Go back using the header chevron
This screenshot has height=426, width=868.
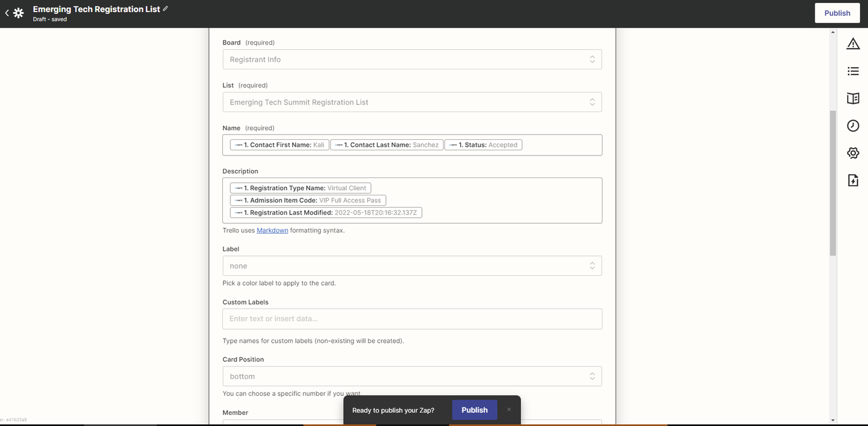tap(7, 12)
